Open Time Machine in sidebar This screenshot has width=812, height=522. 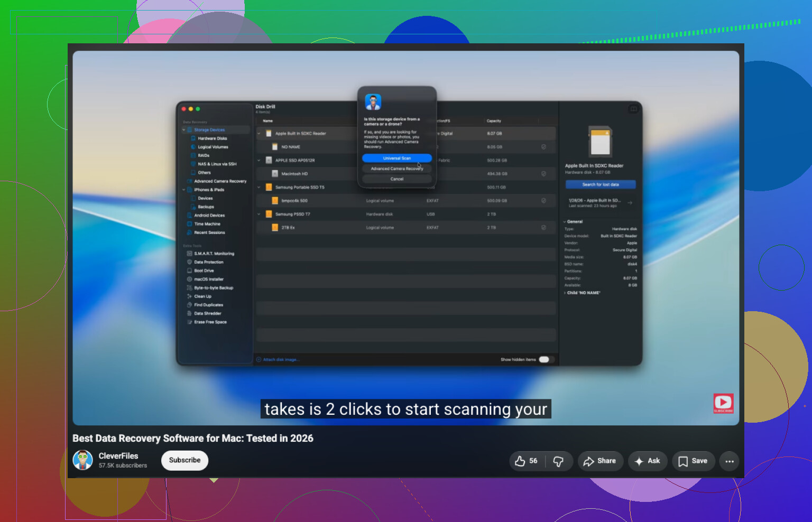(207, 223)
